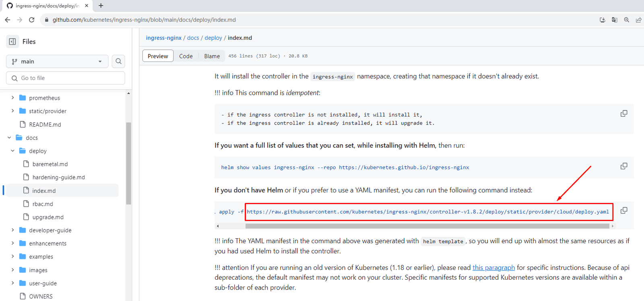Viewport: 644px width, 301px height.
Task: Open a new browser tab
Action: [101, 6]
